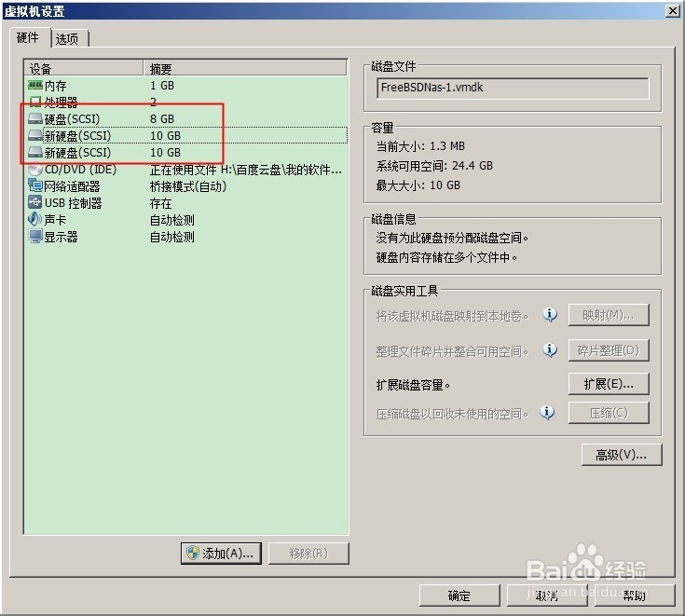
Task: Click the processor (处理器) icon
Action: [35, 102]
